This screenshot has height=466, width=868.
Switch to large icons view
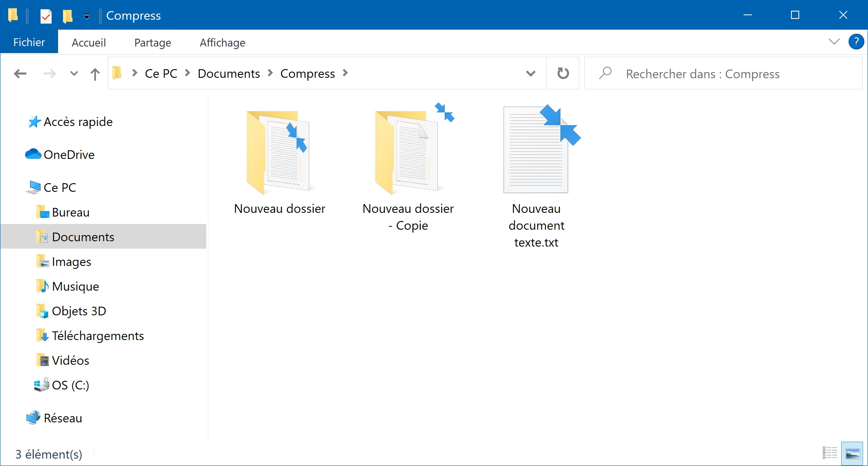[x=852, y=453]
